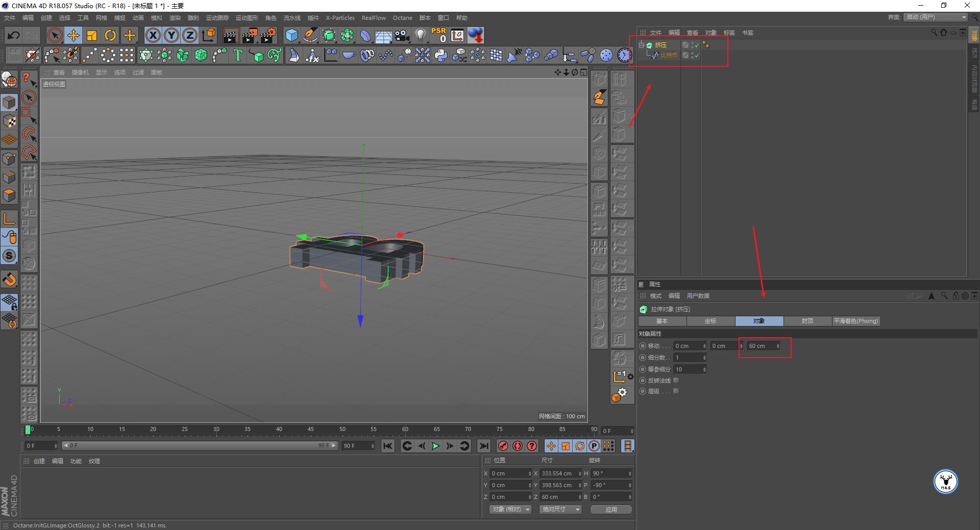Enable the 反转法线 checkbox
The height and width of the screenshot is (530, 980).
(676, 381)
